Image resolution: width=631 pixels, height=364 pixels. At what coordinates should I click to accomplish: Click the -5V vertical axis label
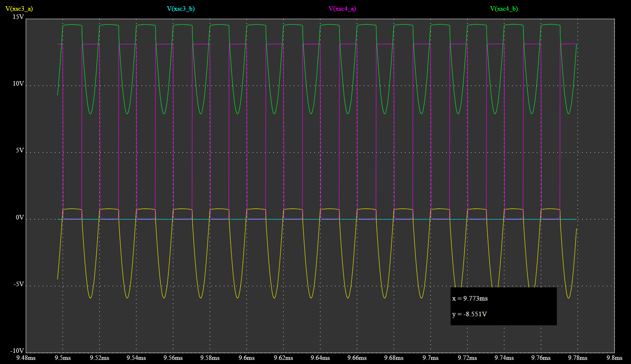19,284
